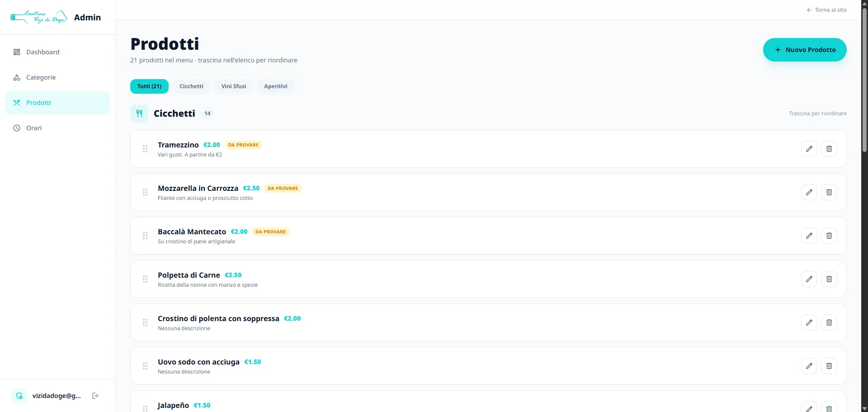This screenshot has height=412, width=868.
Task: Select Prodotti in the sidebar
Action: (x=57, y=103)
